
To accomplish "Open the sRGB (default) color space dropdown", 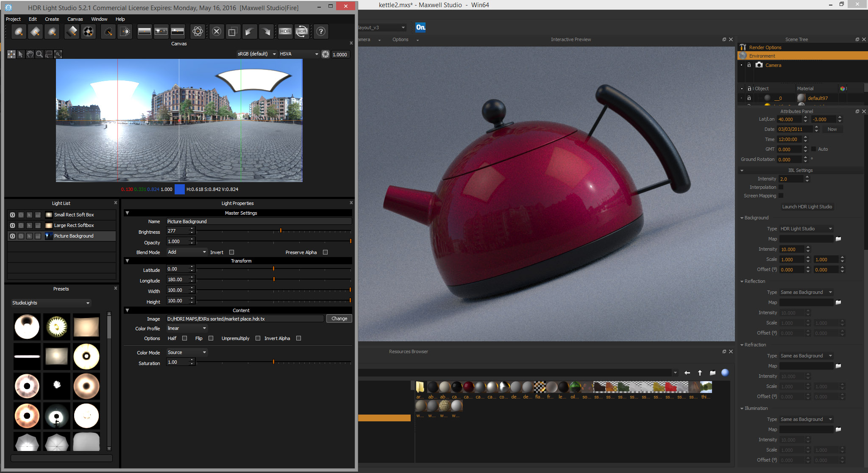I will tap(257, 54).
